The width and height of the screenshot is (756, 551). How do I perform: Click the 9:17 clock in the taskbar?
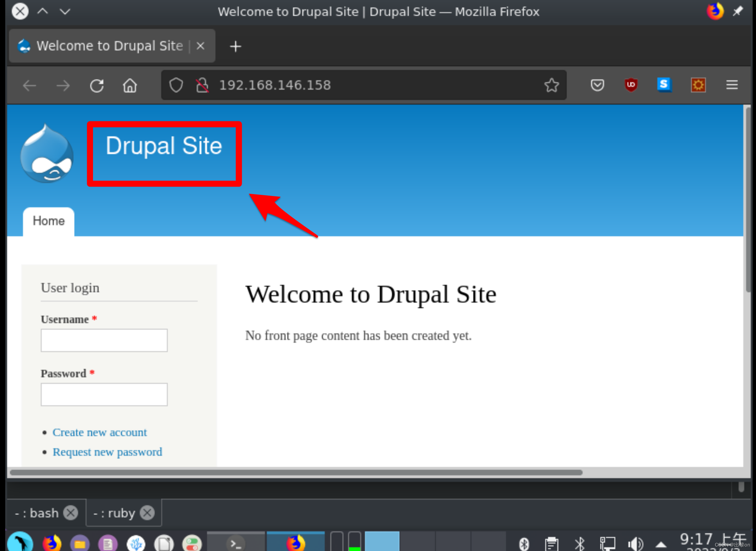click(713, 540)
